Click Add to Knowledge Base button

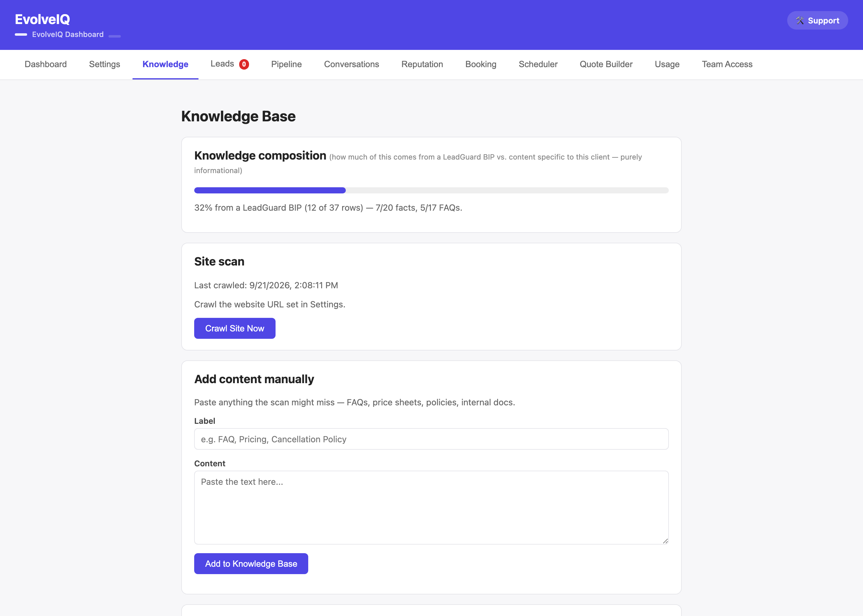[251, 564]
